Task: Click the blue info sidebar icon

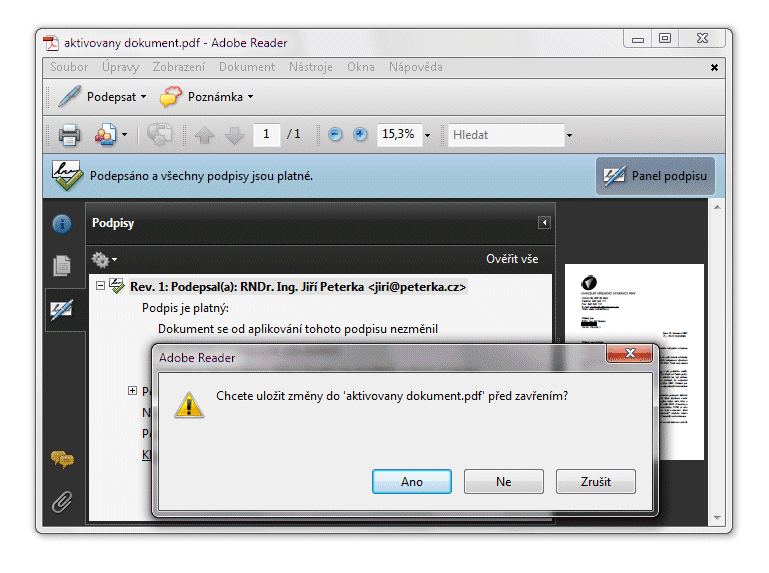Action: coord(62,224)
